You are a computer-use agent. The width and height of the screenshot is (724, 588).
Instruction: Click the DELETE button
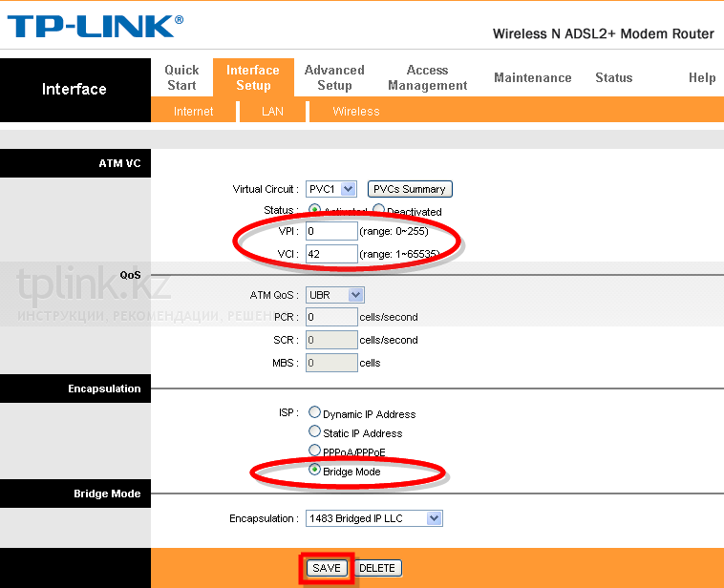tap(377, 568)
